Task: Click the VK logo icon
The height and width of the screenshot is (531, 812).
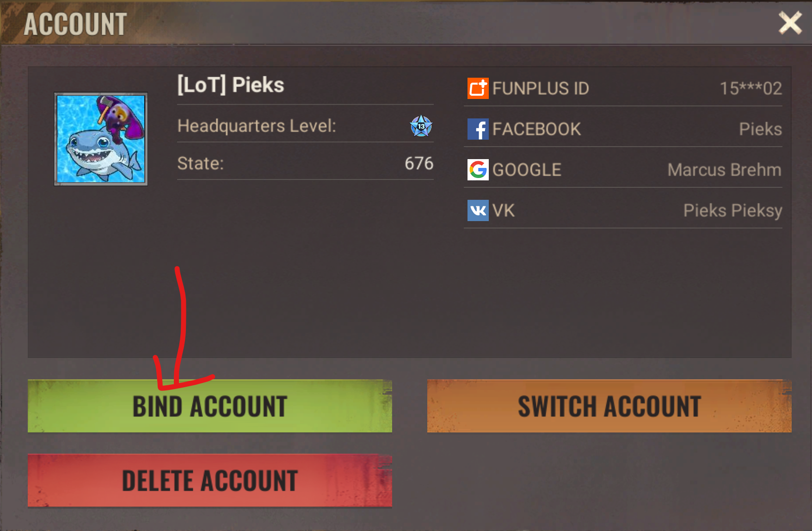Action: tap(478, 210)
